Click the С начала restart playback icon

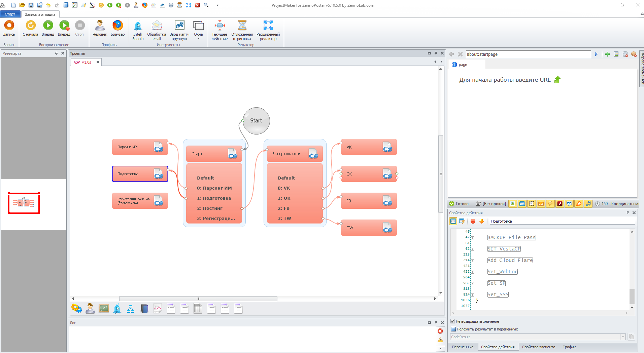[30, 26]
